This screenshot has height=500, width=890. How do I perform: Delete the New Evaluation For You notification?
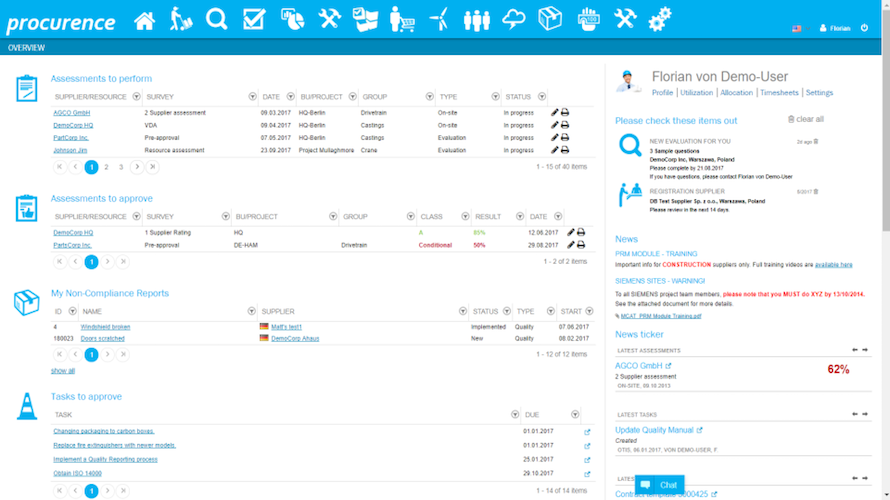point(816,141)
